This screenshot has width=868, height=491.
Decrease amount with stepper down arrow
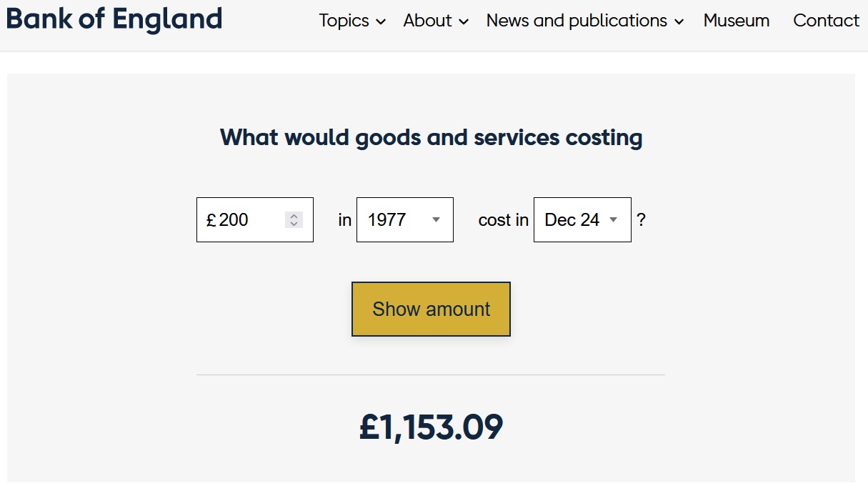click(294, 224)
